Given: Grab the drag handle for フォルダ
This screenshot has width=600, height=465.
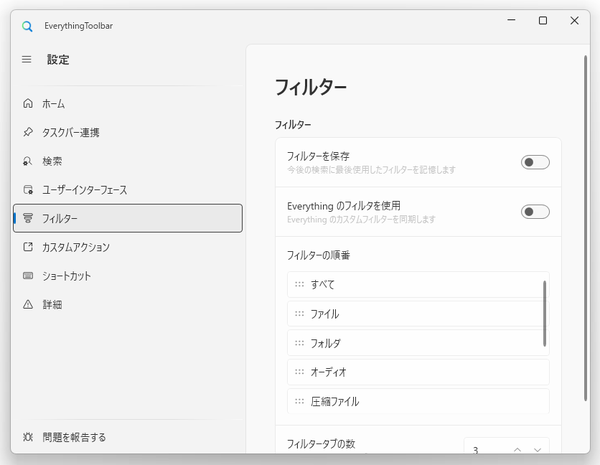Looking at the screenshot, I should [x=299, y=343].
